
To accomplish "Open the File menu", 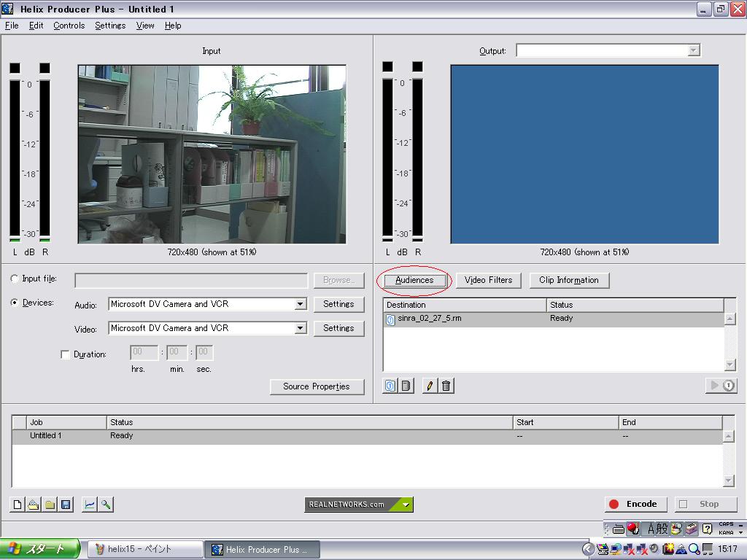I will (12, 26).
